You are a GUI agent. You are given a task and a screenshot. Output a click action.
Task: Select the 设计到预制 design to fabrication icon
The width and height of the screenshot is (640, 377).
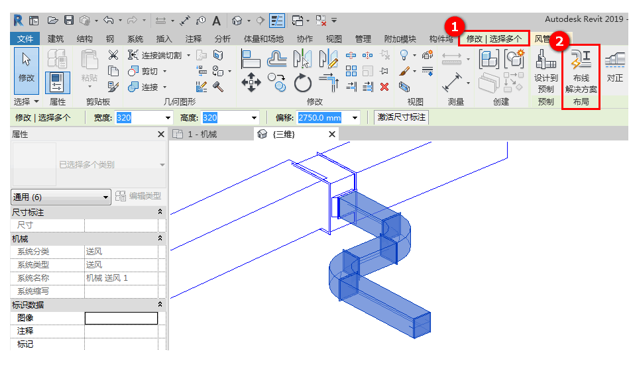click(546, 72)
